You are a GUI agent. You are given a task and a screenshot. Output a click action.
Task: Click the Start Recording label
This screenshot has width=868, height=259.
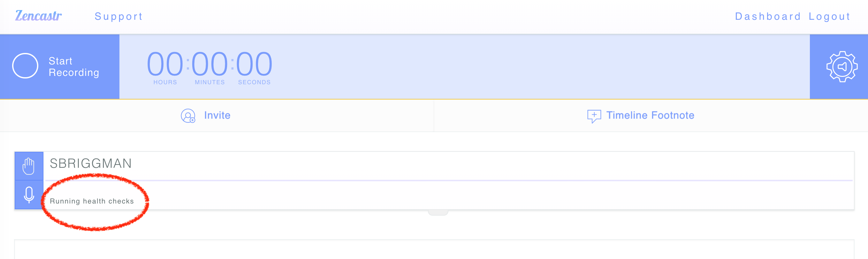(74, 67)
